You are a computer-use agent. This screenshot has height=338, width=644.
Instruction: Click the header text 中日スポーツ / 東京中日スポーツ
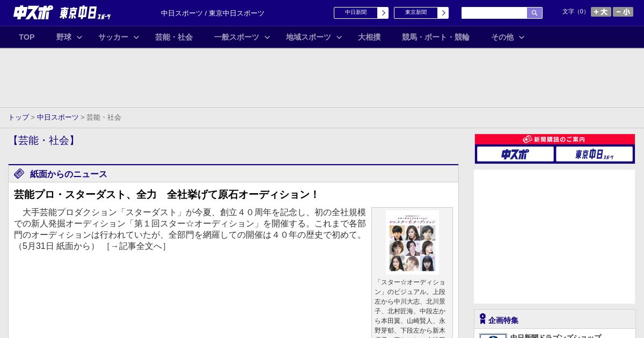pyautogui.click(x=213, y=13)
